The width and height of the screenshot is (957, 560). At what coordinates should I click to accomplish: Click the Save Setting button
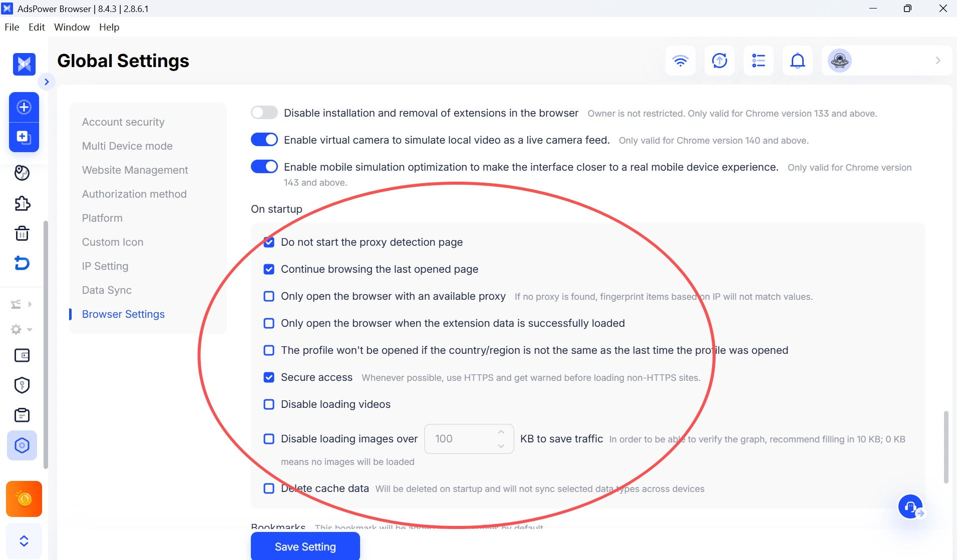(305, 546)
